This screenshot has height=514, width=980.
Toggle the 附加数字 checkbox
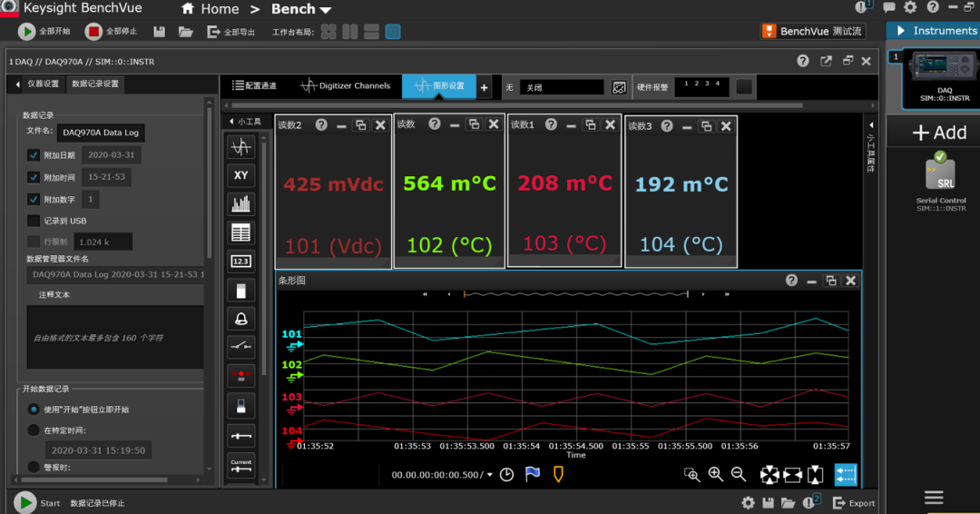click(x=34, y=200)
